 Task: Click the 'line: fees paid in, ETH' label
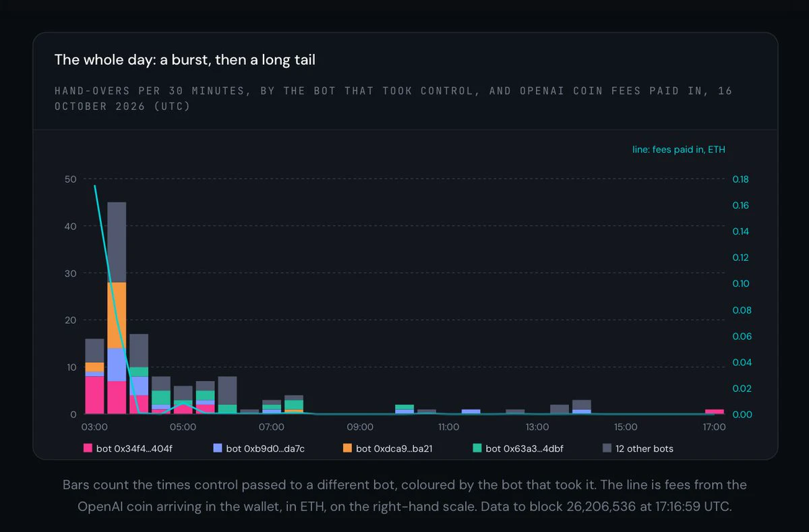(678, 150)
